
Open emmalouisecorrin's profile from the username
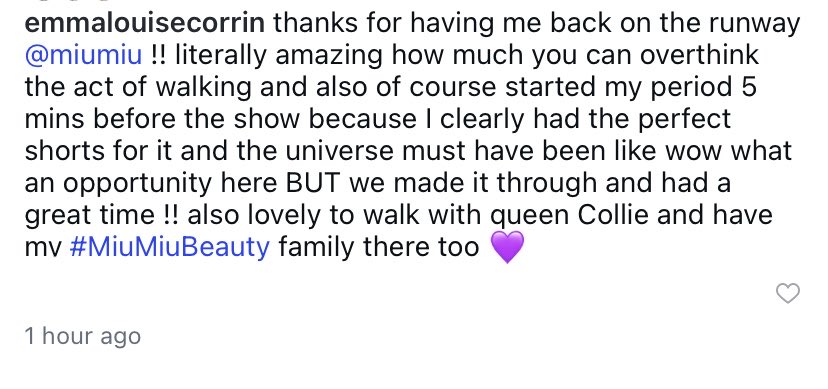(x=145, y=23)
